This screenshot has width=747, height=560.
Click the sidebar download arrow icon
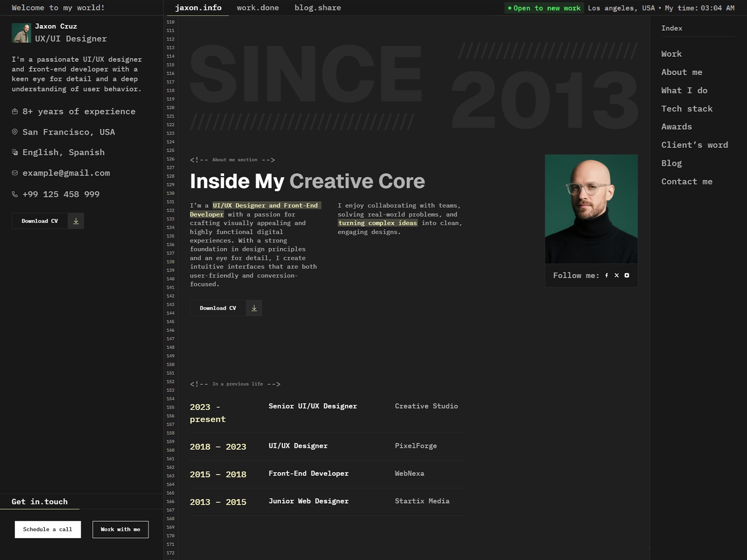click(76, 221)
